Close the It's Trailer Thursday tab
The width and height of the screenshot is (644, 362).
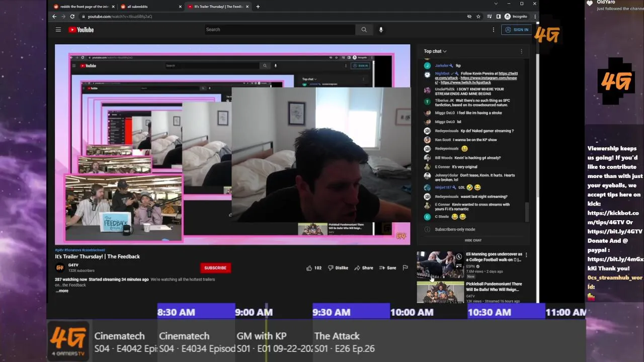247,7
